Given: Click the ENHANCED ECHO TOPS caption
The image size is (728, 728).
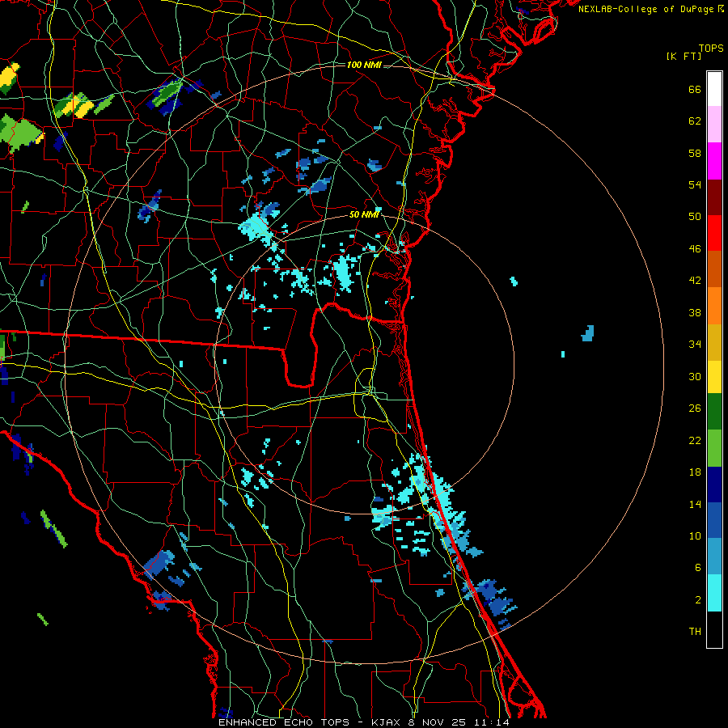Looking at the screenshot, I should (x=284, y=722).
